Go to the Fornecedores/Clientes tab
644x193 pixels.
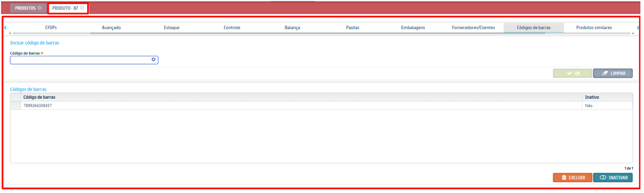click(x=473, y=28)
